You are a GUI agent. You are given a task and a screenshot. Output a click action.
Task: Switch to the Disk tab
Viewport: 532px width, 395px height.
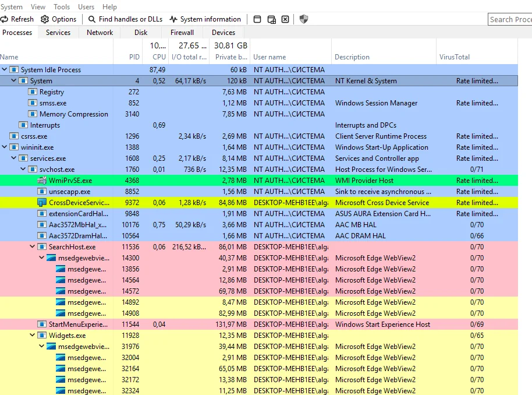coord(141,33)
